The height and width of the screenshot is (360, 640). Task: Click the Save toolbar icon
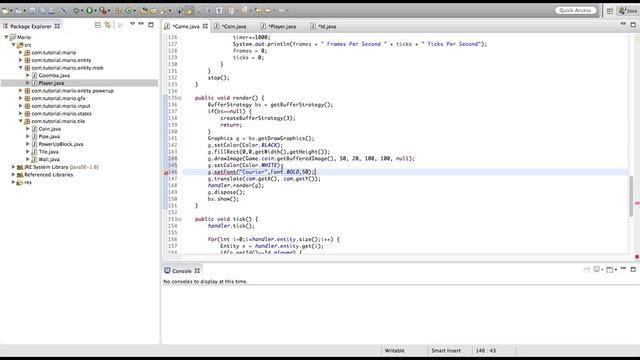click(x=32, y=11)
